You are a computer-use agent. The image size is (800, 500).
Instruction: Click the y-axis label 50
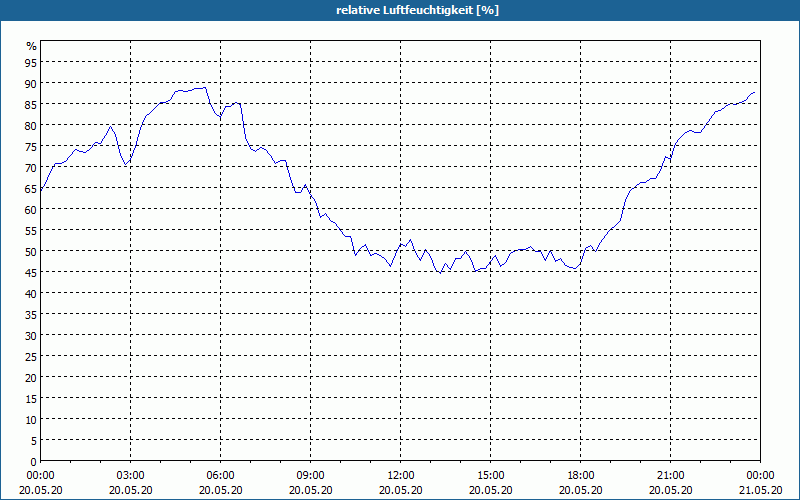(x=31, y=252)
